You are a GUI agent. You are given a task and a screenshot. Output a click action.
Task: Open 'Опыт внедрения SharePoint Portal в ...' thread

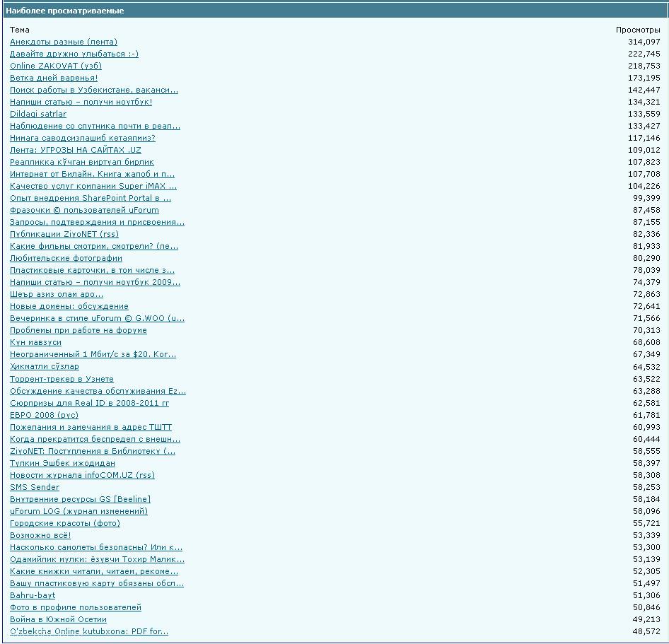91,198
